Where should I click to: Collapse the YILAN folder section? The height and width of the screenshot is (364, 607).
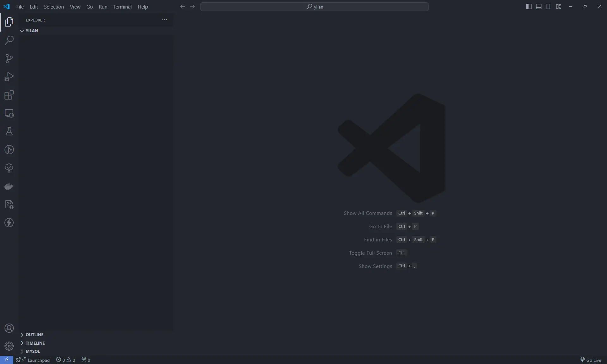click(x=96, y=31)
